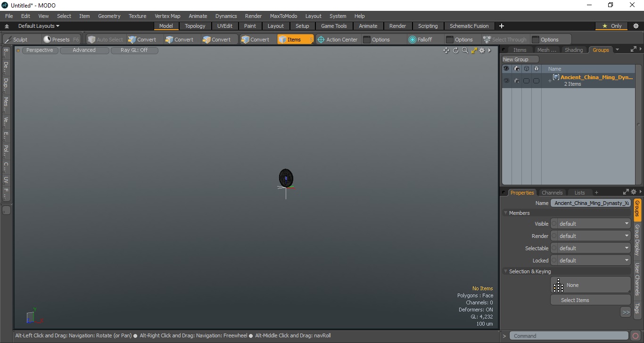This screenshot has height=343, width=644.
Task: Click in the Command input field
Action: coord(569,336)
